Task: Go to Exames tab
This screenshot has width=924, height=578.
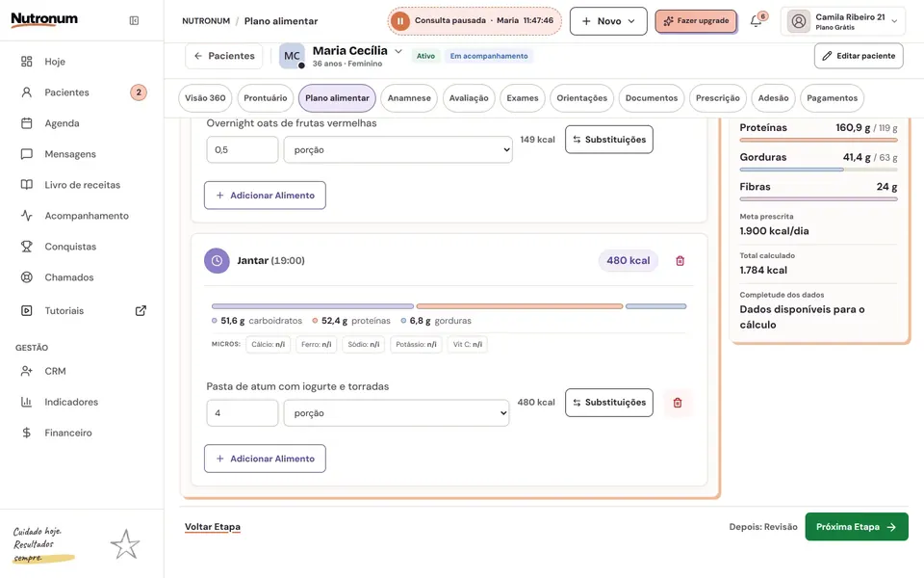Action: (522, 98)
